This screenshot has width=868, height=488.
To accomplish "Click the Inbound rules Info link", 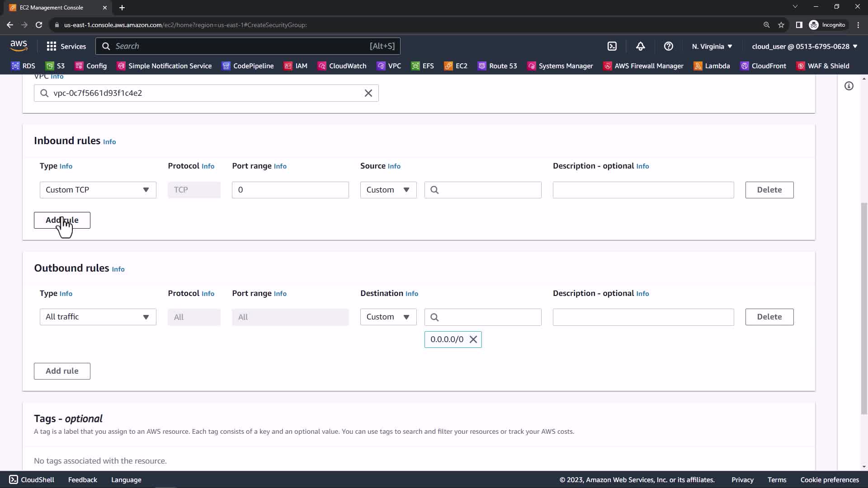I will pyautogui.click(x=109, y=142).
